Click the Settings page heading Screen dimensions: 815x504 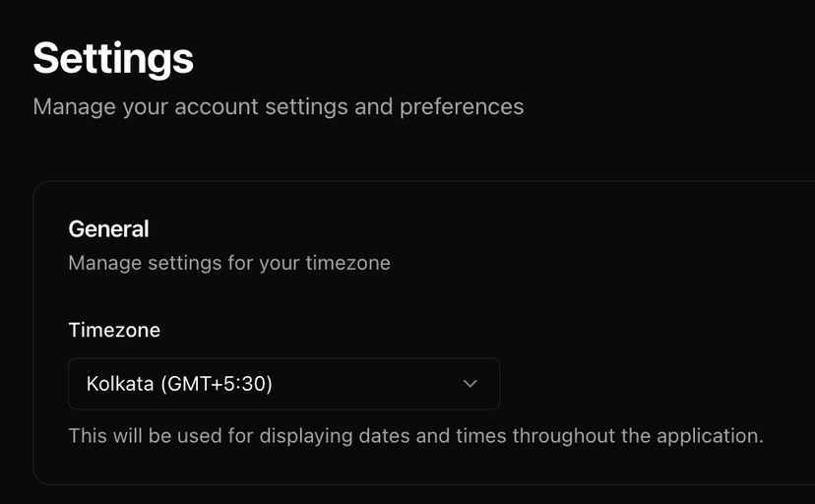click(x=113, y=58)
